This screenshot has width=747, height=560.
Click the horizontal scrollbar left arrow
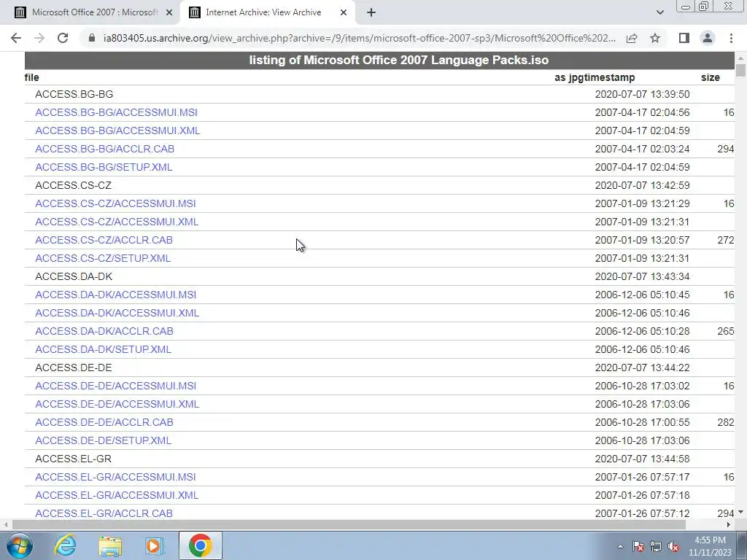(6, 525)
